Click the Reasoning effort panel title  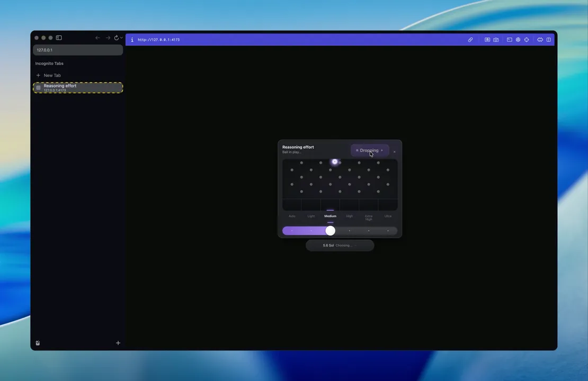point(298,147)
